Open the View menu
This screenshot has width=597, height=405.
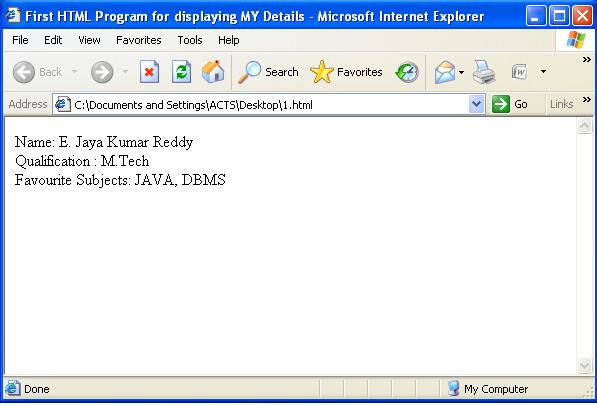pos(89,40)
